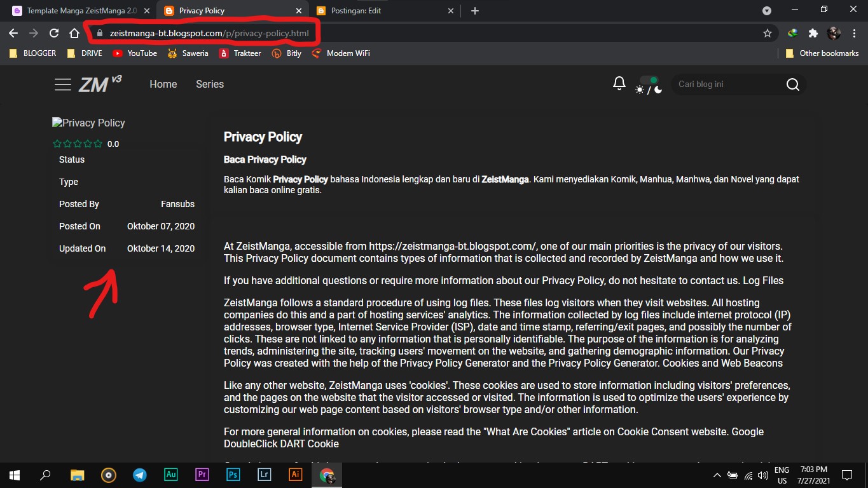The width and height of the screenshot is (868, 488).
Task: Click the Chrome icon in taskbar
Action: [x=327, y=475]
